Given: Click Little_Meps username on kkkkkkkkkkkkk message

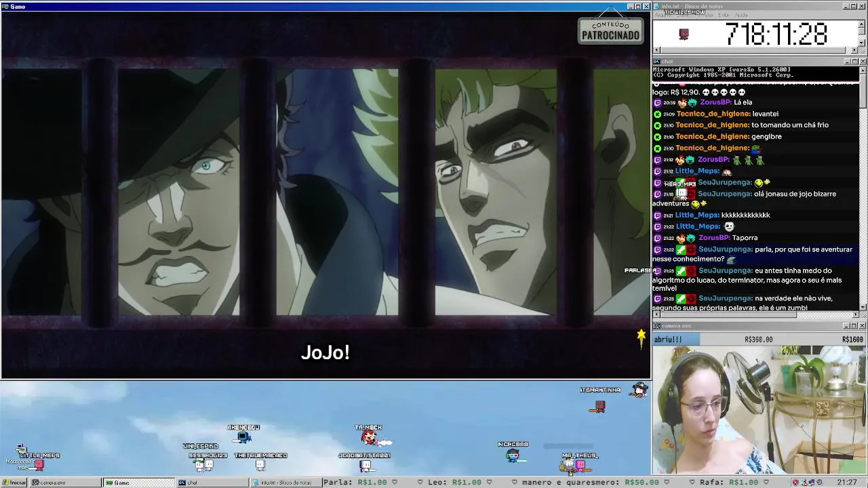Looking at the screenshot, I should pos(697,216).
